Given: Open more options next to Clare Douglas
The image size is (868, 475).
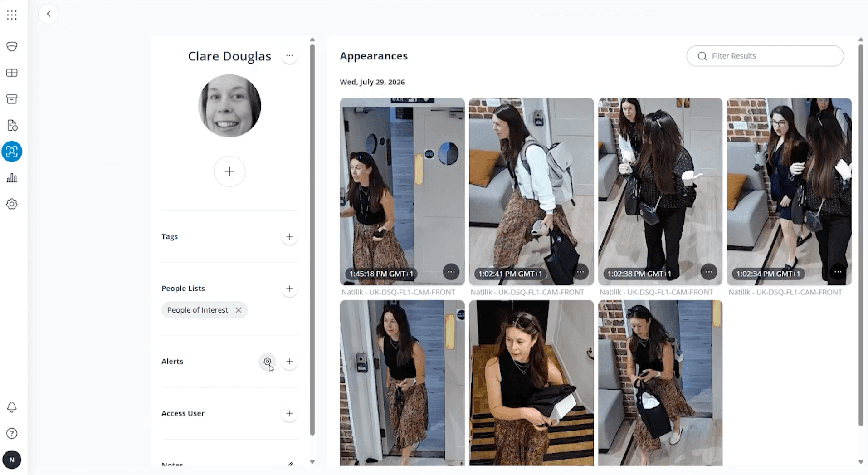Looking at the screenshot, I should [x=289, y=55].
